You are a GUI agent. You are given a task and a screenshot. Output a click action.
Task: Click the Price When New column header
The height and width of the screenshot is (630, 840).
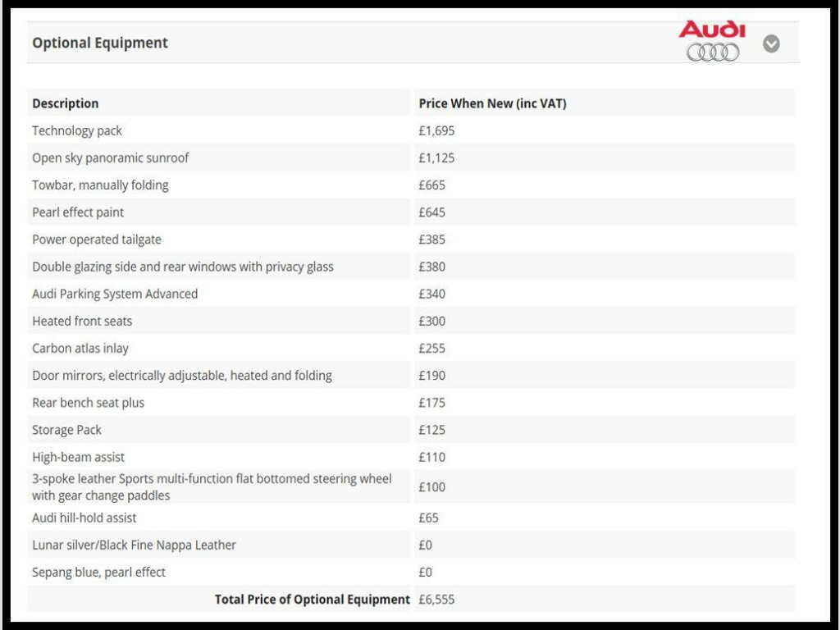492,103
